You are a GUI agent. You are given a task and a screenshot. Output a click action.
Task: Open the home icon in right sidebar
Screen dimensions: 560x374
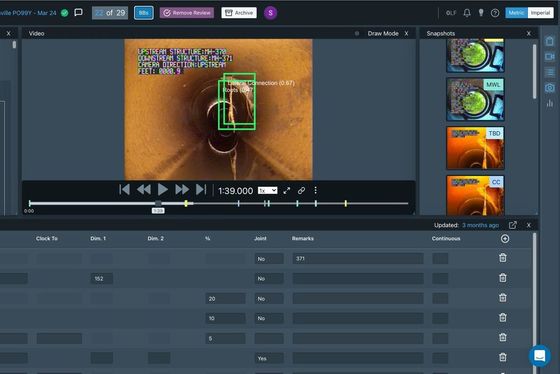(550, 41)
